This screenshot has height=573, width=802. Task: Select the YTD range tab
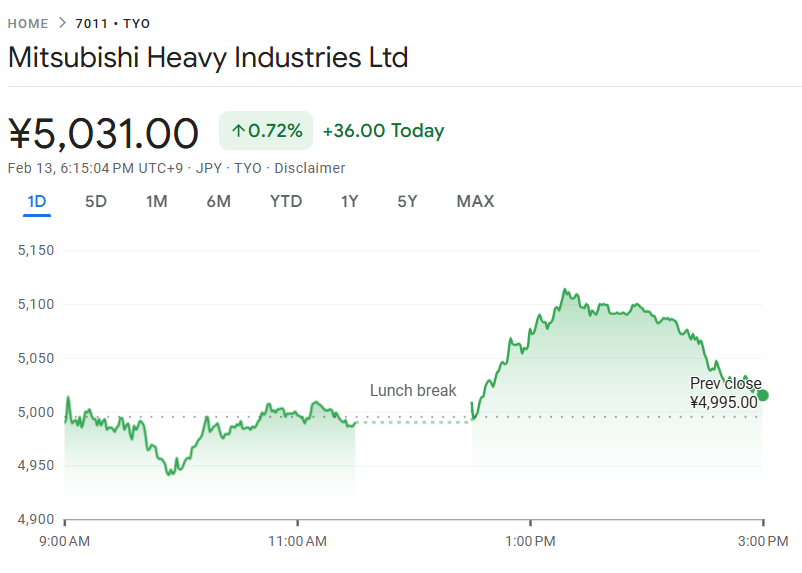(x=286, y=202)
